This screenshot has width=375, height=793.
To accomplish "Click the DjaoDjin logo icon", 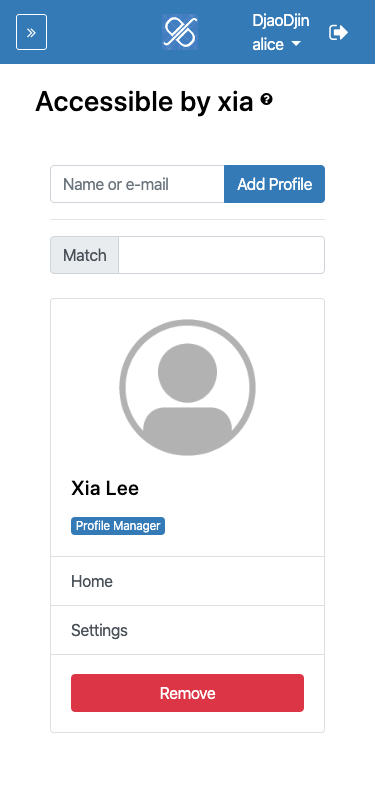I will coord(180,32).
